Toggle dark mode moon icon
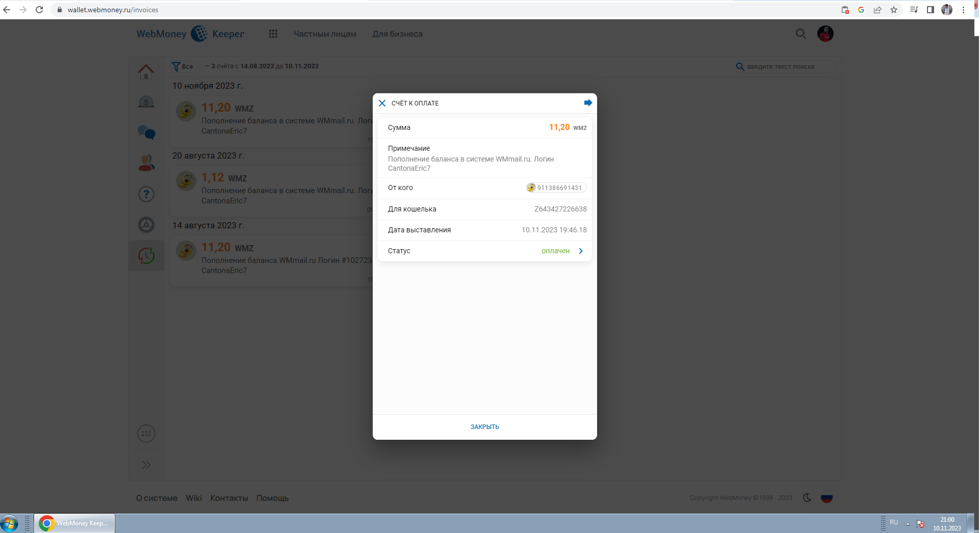 [807, 498]
